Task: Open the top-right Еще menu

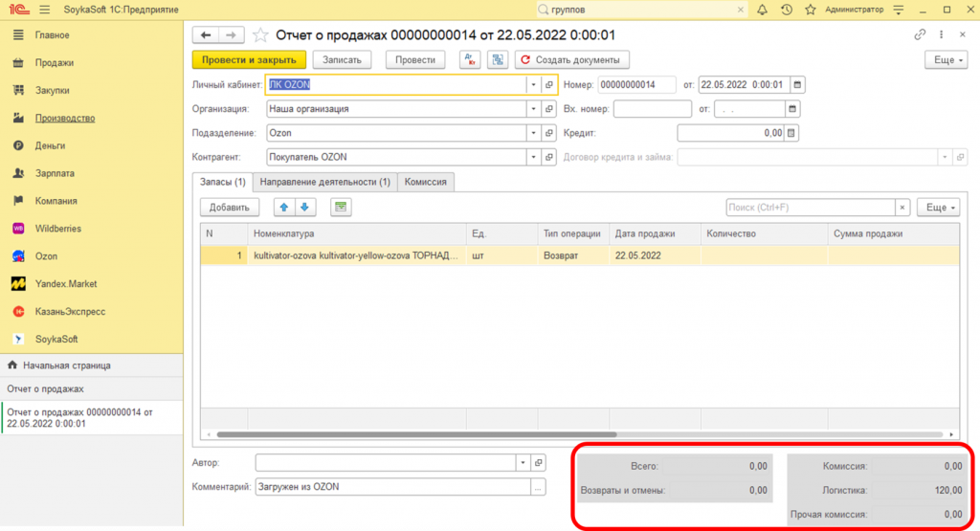Action: (947, 59)
